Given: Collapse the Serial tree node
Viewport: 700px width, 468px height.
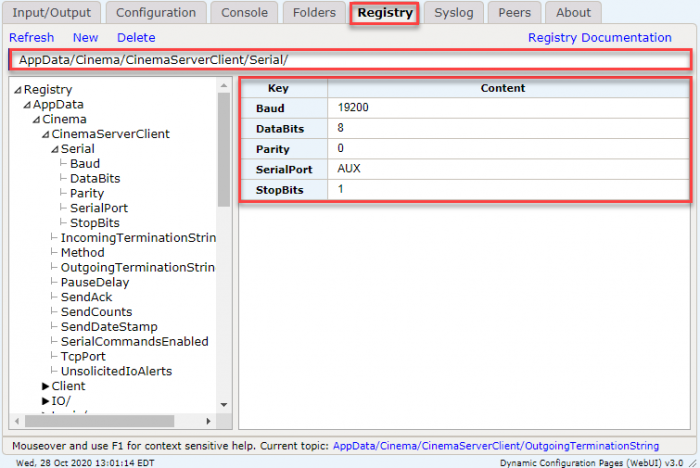Looking at the screenshot, I should [55, 149].
